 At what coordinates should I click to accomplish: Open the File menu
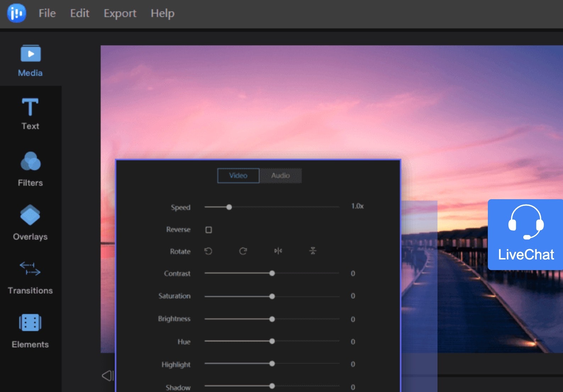pyautogui.click(x=47, y=13)
